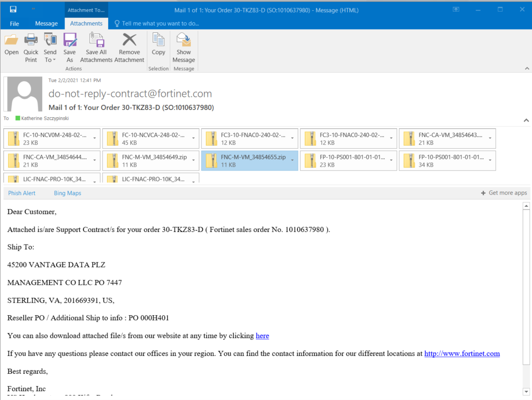Image resolution: width=532 pixels, height=400 pixels.
Task: Click Show Message to return to email
Action: [x=183, y=46]
